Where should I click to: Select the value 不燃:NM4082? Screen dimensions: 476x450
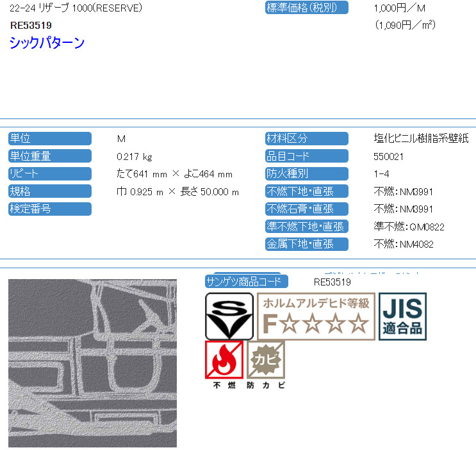click(404, 244)
